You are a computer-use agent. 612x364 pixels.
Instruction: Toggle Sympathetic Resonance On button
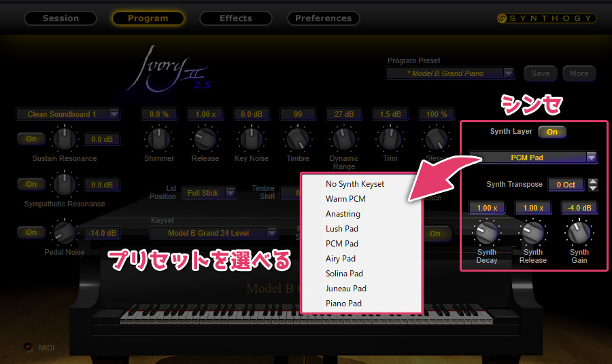click(31, 184)
